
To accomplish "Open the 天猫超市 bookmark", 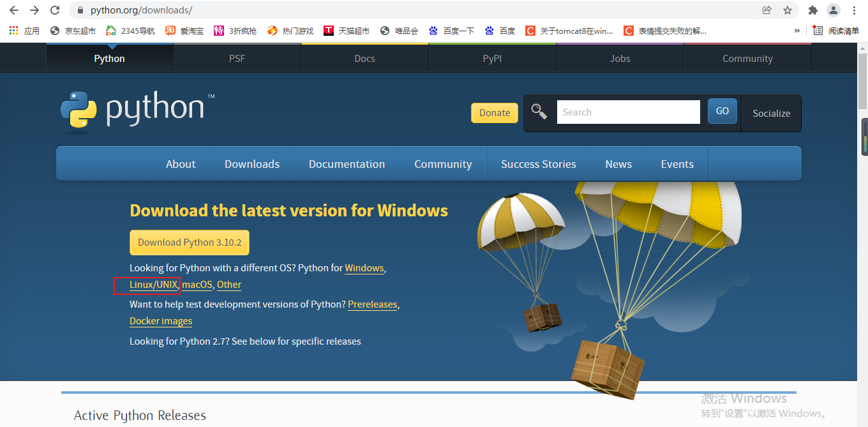I will (347, 31).
